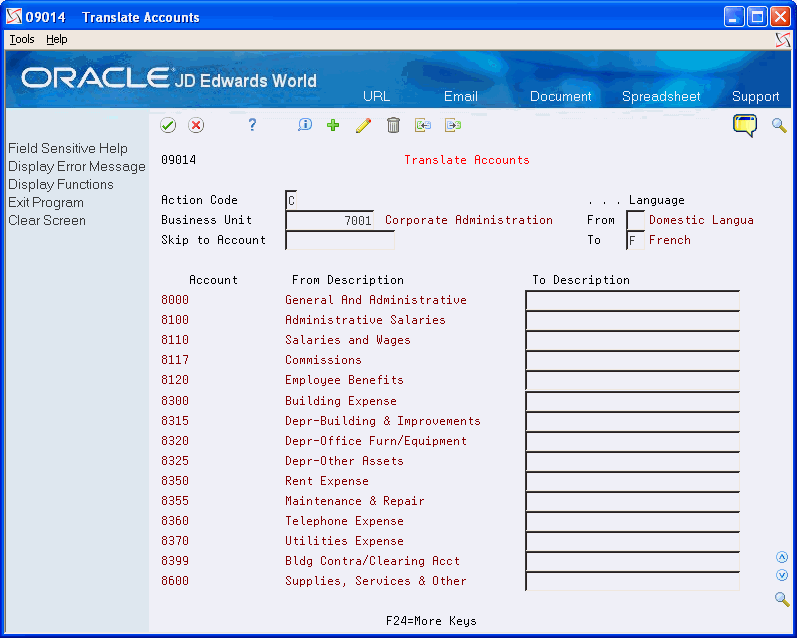Click the export arrow-right toolbar icon

point(453,125)
